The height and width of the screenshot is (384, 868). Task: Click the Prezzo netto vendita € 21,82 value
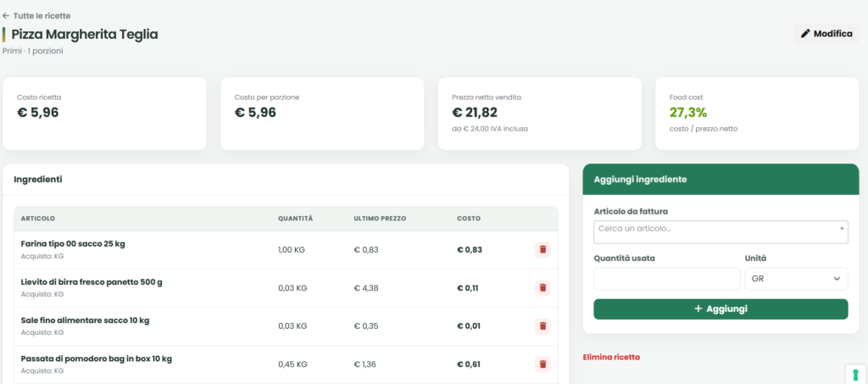(475, 113)
